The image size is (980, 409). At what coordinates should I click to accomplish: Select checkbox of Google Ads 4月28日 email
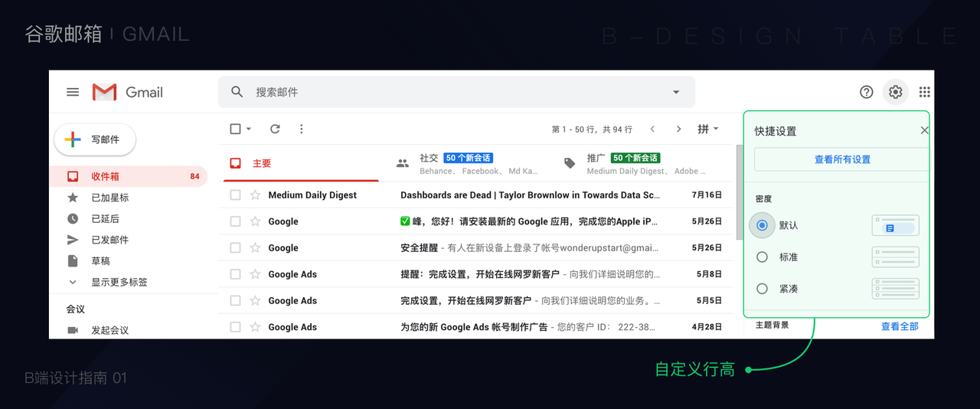pyautogui.click(x=235, y=327)
